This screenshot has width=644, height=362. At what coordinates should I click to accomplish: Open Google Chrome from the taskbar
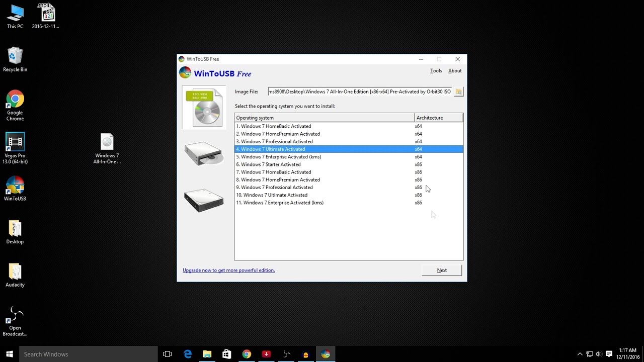[247, 354]
